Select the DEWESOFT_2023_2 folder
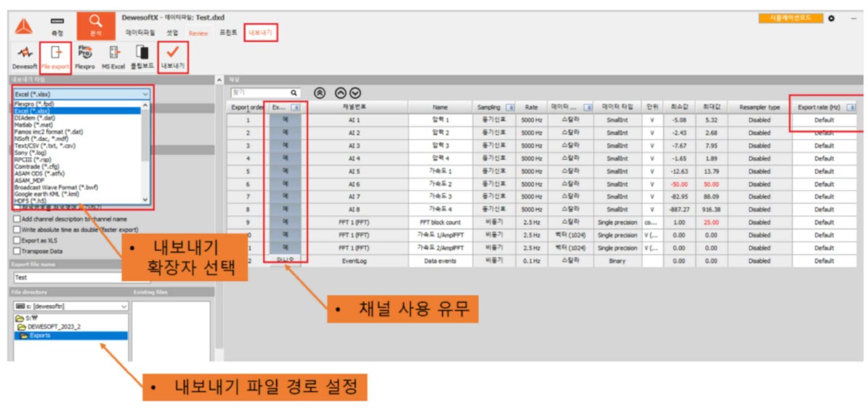 (49, 327)
